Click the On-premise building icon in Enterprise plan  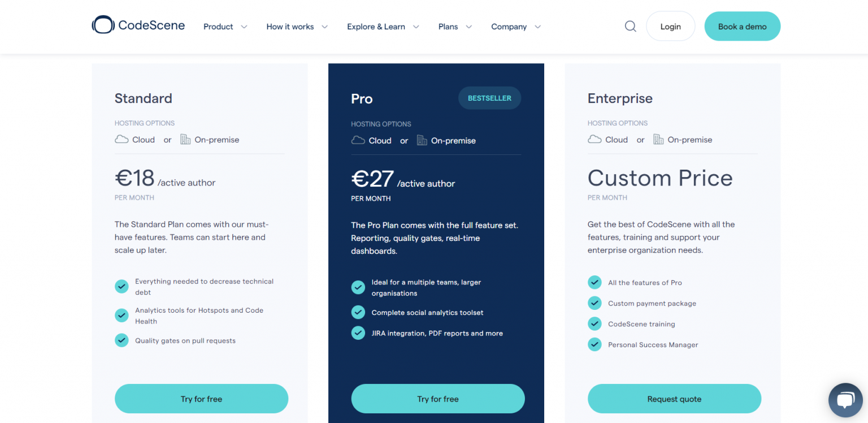click(x=658, y=140)
